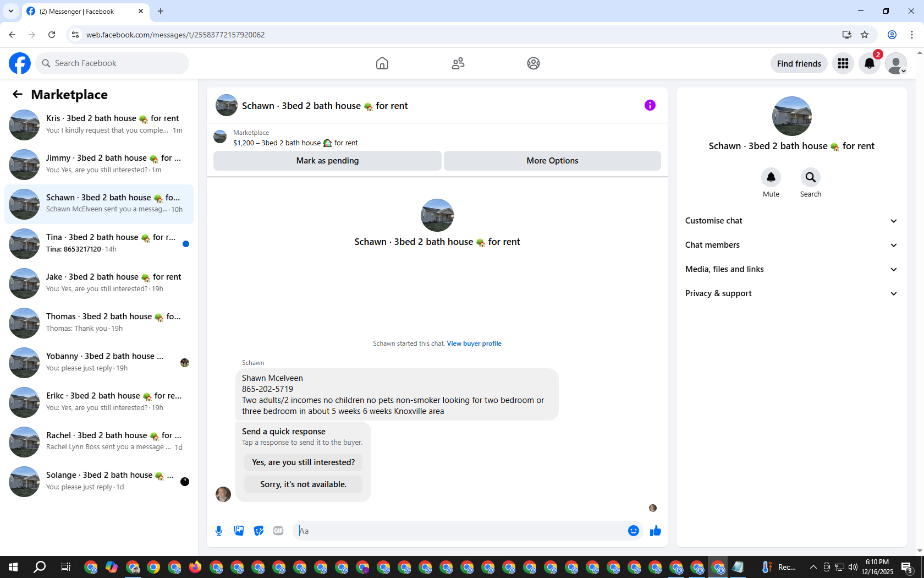924x578 pixels.
Task: Open the Facebook menu grid icon
Action: click(843, 63)
